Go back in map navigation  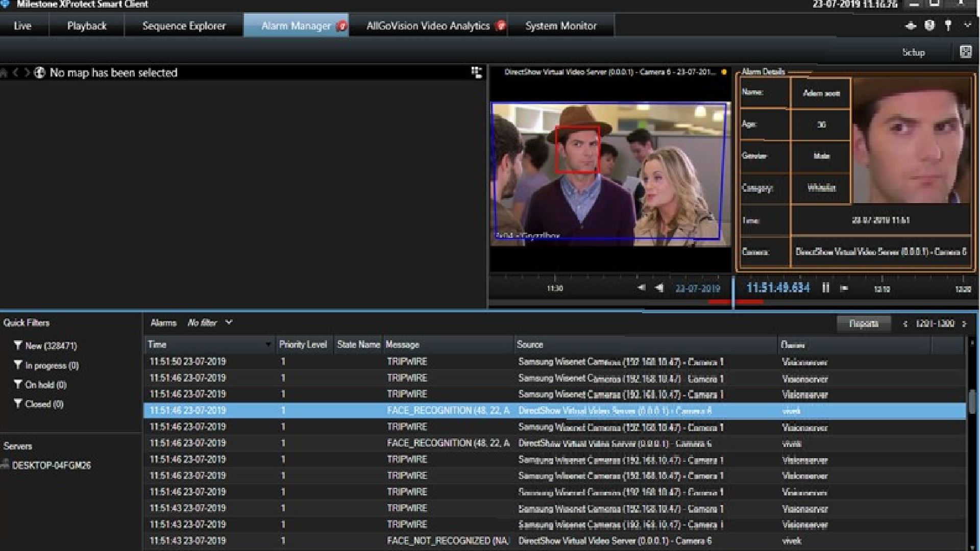coord(16,73)
